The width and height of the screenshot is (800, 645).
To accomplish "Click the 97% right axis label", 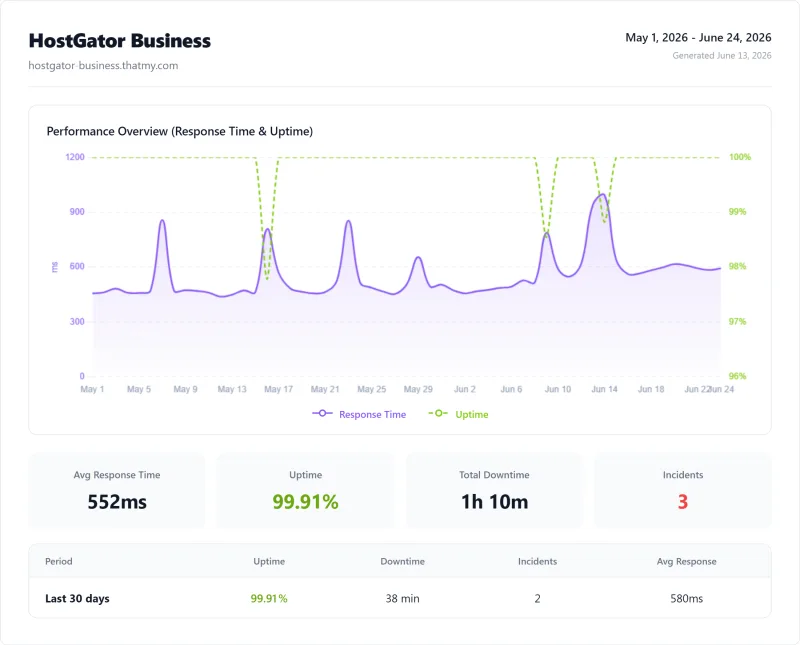I will pyautogui.click(x=737, y=321).
